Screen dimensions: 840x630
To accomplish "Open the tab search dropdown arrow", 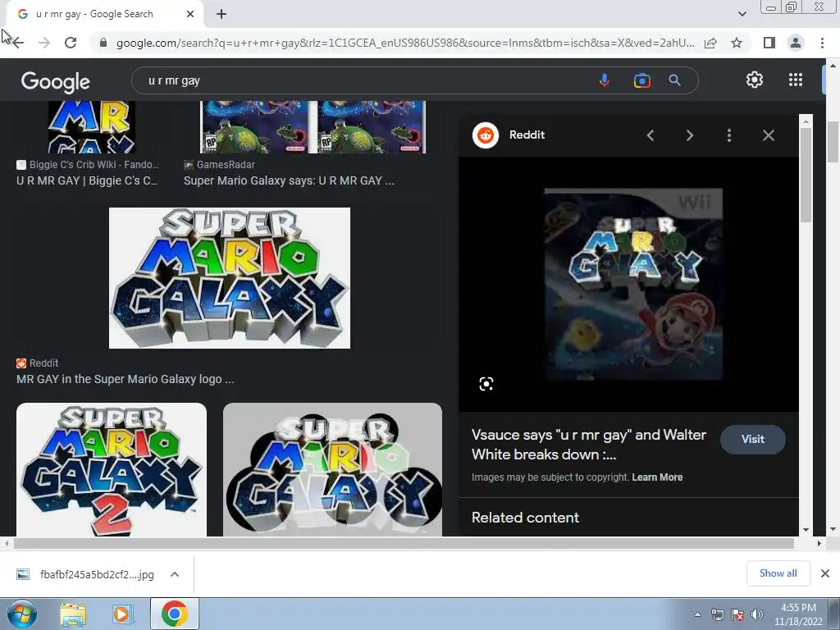I will coord(742,14).
